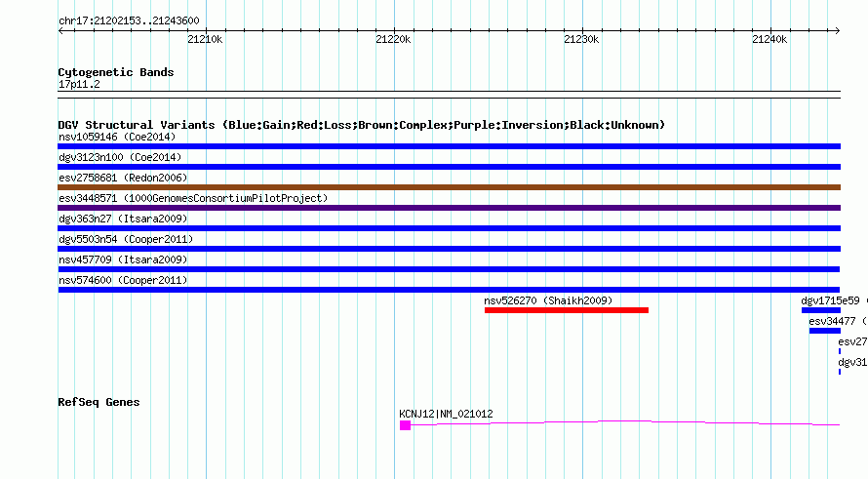This screenshot has height=479, width=868.
Task: Select the nsv574600 (Cooper2011) blue bar
Action: [x=449, y=290]
